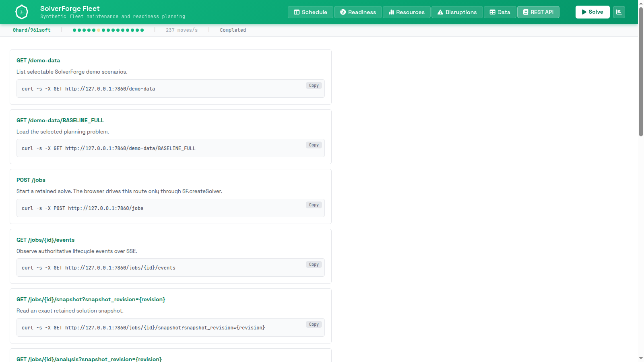Click 'Load the selected planning problem.' description
The width and height of the screenshot is (644, 362).
point(63,132)
